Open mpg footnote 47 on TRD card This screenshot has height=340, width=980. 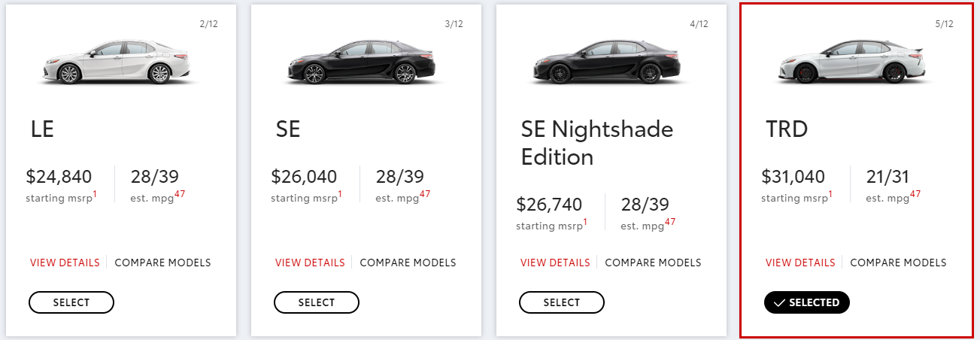(915, 195)
